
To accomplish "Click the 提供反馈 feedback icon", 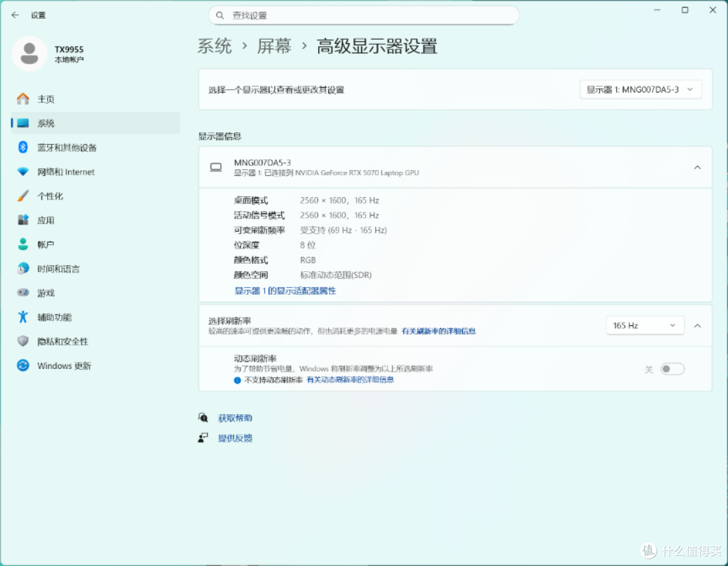I will point(203,438).
